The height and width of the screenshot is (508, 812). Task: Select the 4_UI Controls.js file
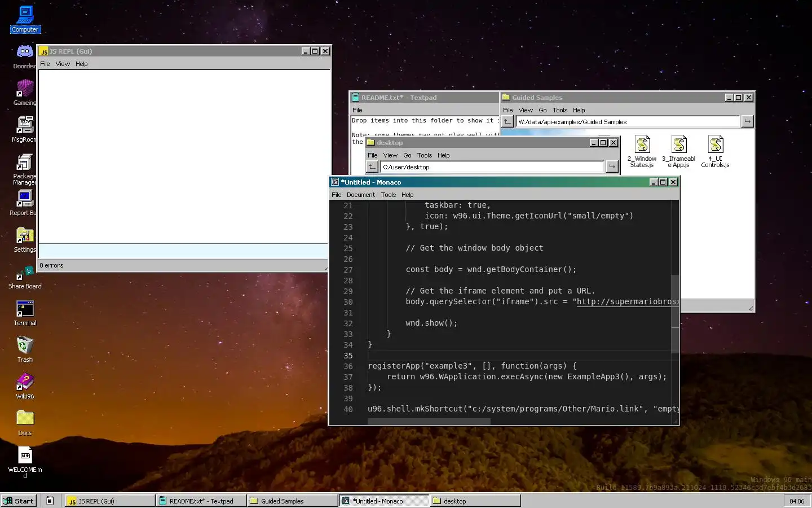coord(715,151)
